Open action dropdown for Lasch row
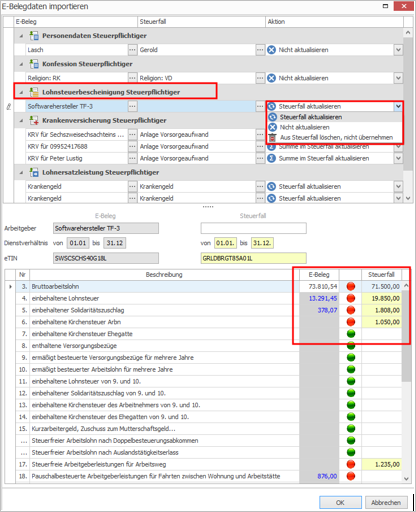Screen dimensions: 416x512 pos(398,50)
